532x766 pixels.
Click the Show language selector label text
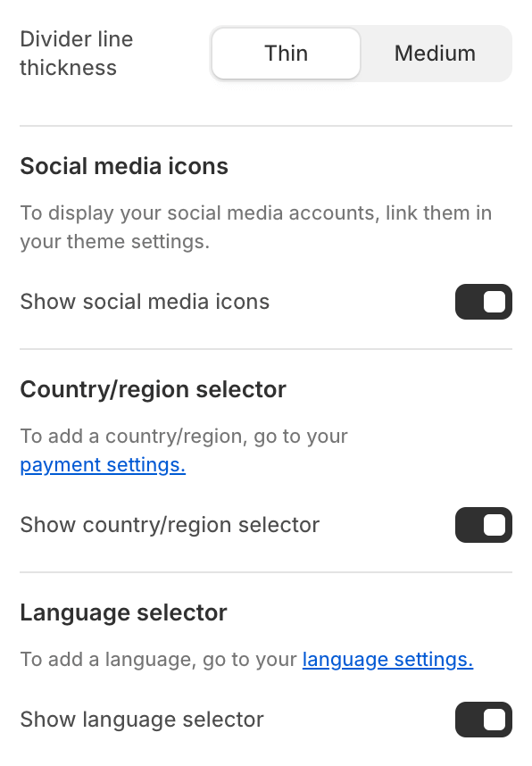pyautogui.click(x=142, y=720)
